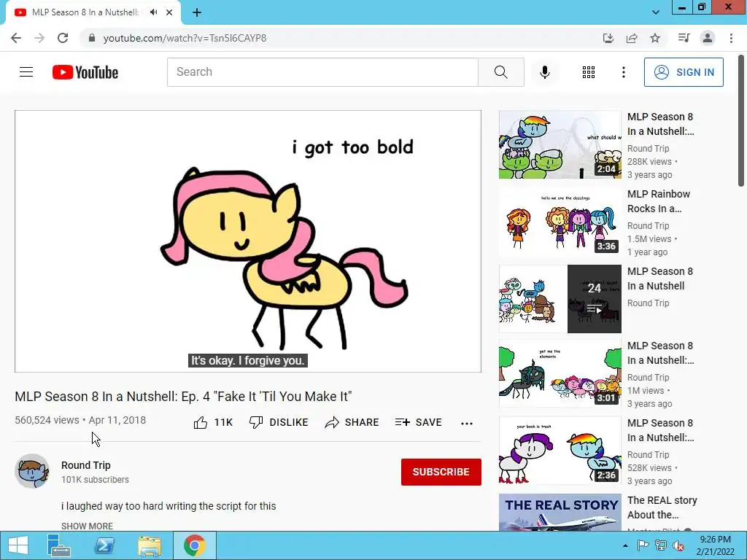
Task: Open a new browser tab
Action: [197, 12]
